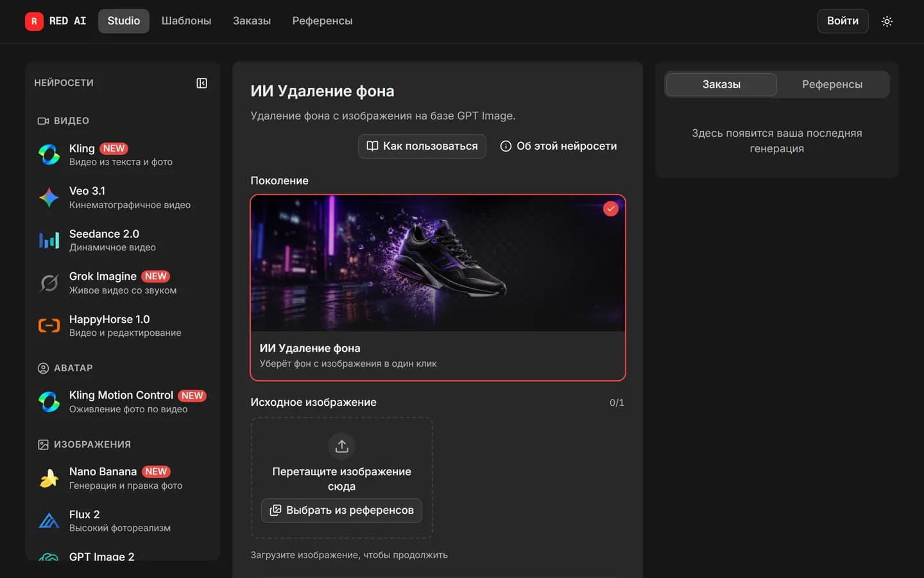Click Выбрать из референсов button
Viewport: 924px width, 578px height.
[x=341, y=510]
